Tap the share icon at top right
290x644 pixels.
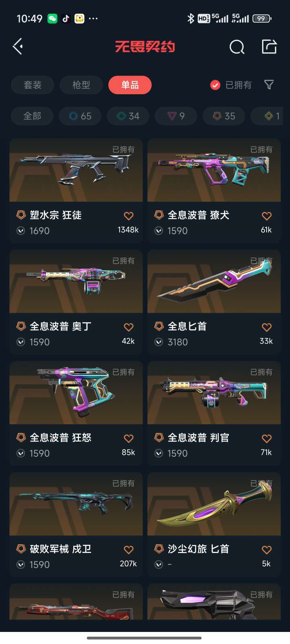269,47
